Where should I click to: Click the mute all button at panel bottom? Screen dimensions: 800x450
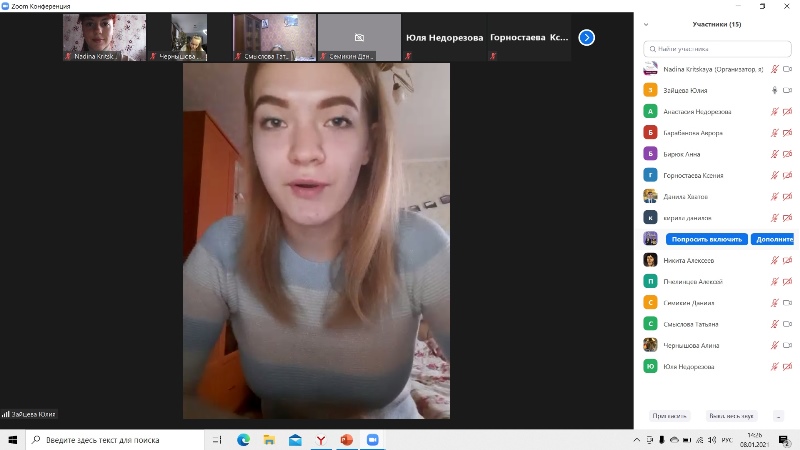click(x=732, y=415)
